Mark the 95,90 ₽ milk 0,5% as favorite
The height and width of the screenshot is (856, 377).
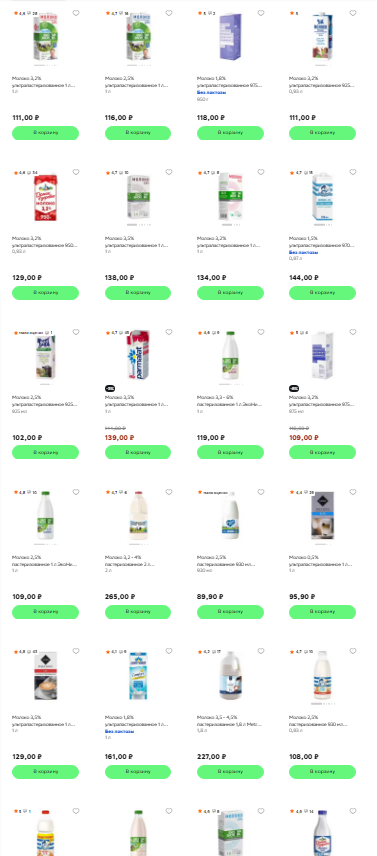pyautogui.click(x=353, y=492)
